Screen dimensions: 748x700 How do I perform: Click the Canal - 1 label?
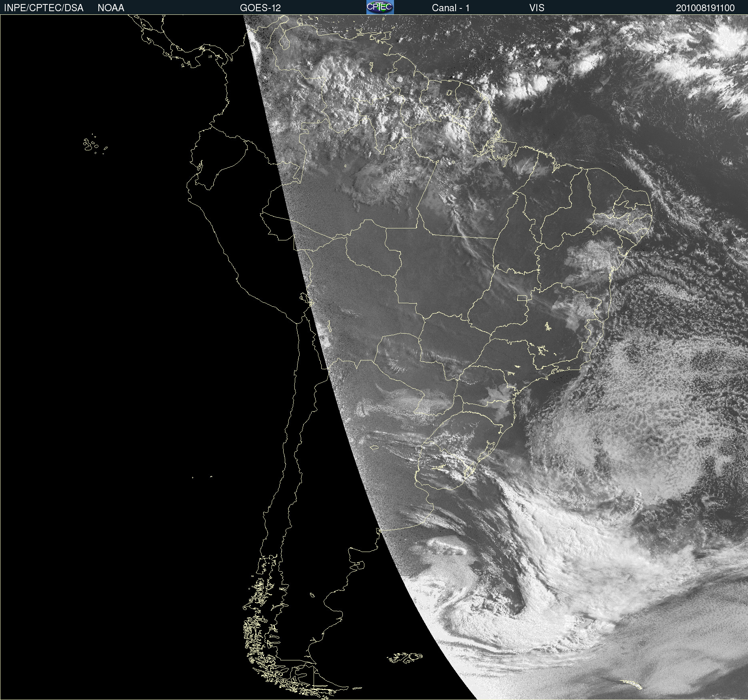451,8
